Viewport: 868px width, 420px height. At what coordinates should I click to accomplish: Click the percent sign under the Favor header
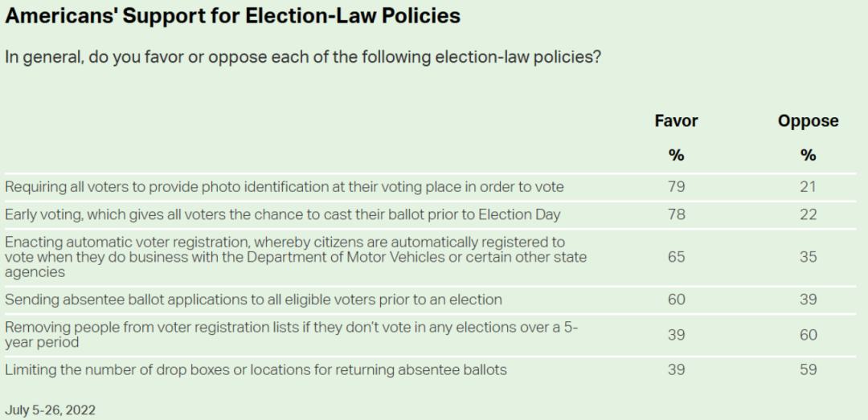676,155
